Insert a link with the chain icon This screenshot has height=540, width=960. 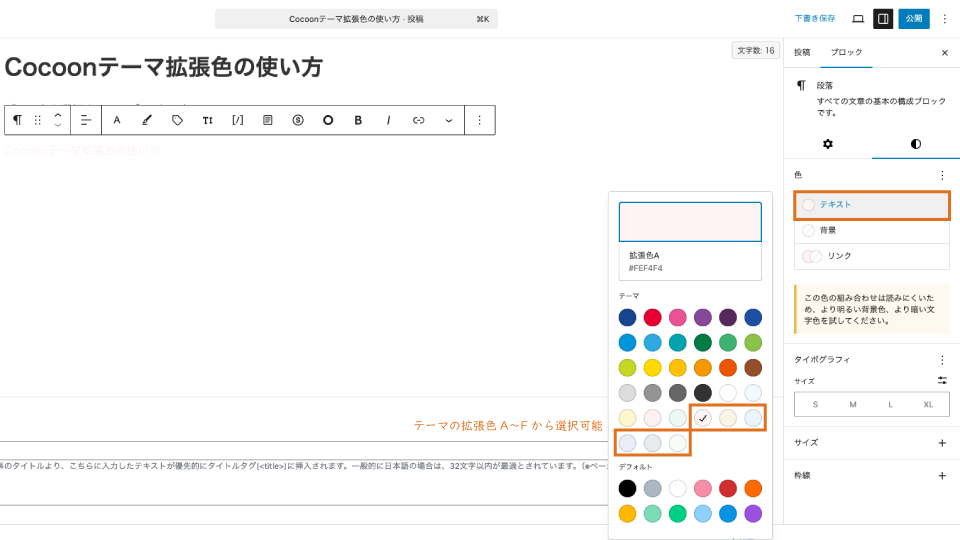pyautogui.click(x=418, y=120)
